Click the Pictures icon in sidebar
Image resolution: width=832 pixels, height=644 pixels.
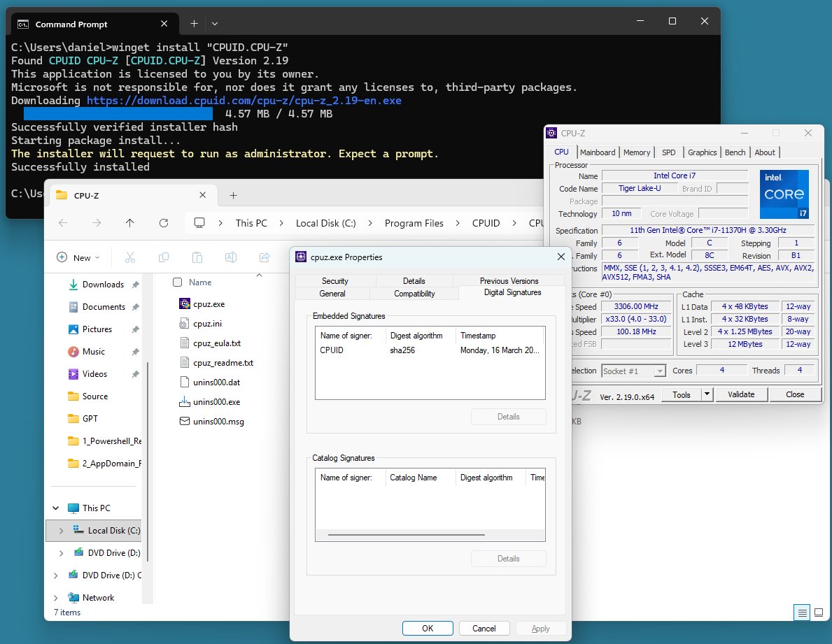73,329
